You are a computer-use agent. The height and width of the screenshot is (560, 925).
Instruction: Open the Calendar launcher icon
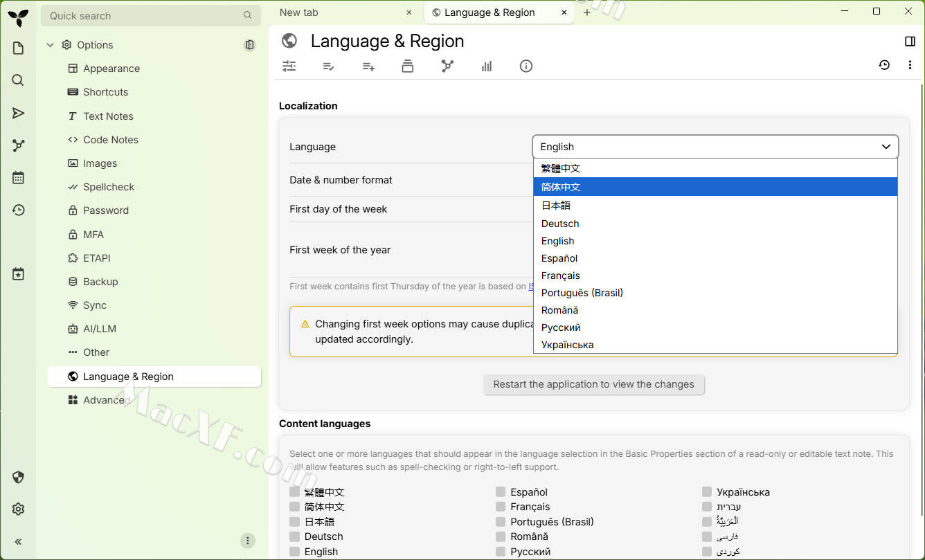click(18, 178)
